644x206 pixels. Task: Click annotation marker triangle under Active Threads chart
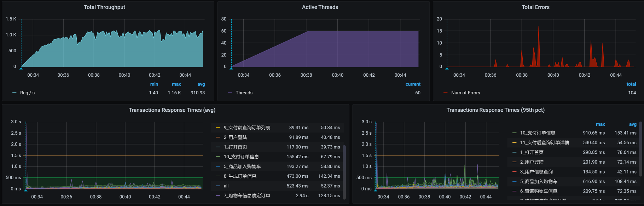[x=231, y=68]
